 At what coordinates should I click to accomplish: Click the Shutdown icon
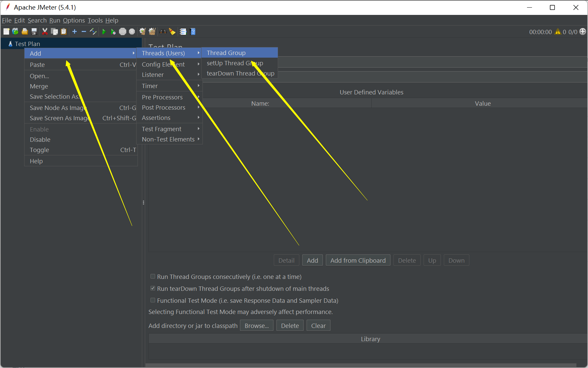tap(132, 31)
